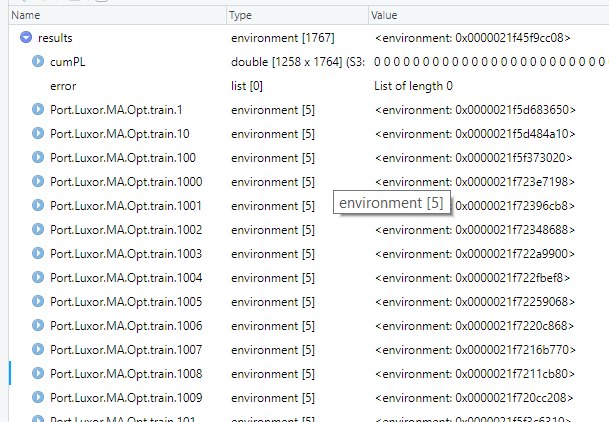Expand Port.Luxor.MA.Opt.train.1003 node
Viewport: 609px width, 422px height.
point(38,254)
